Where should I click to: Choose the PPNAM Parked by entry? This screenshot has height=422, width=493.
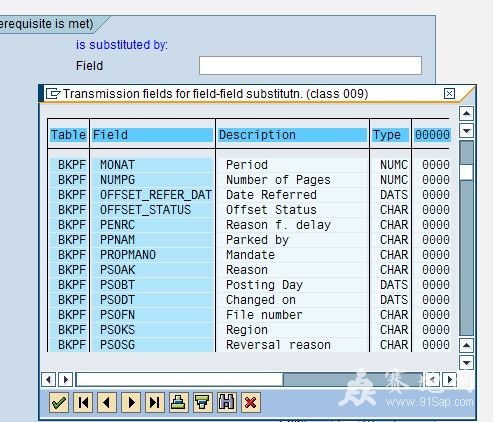(x=250, y=240)
